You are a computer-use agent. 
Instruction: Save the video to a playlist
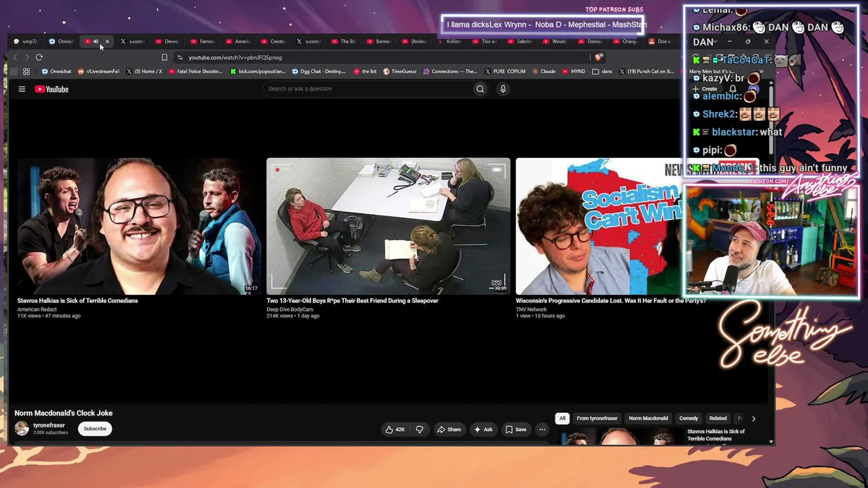pyautogui.click(x=515, y=429)
